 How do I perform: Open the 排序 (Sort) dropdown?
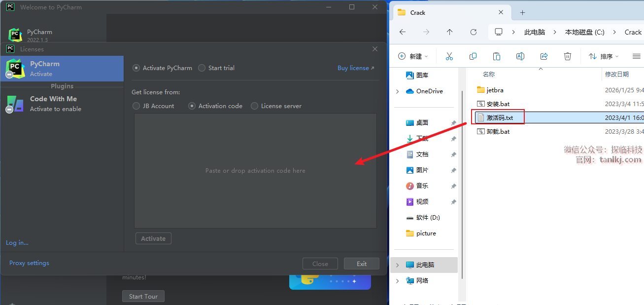(604, 56)
